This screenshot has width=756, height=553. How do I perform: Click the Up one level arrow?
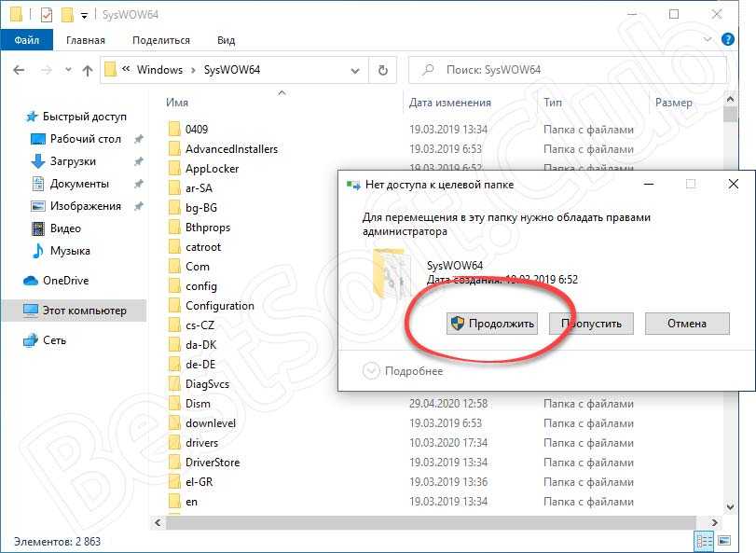tap(88, 71)
